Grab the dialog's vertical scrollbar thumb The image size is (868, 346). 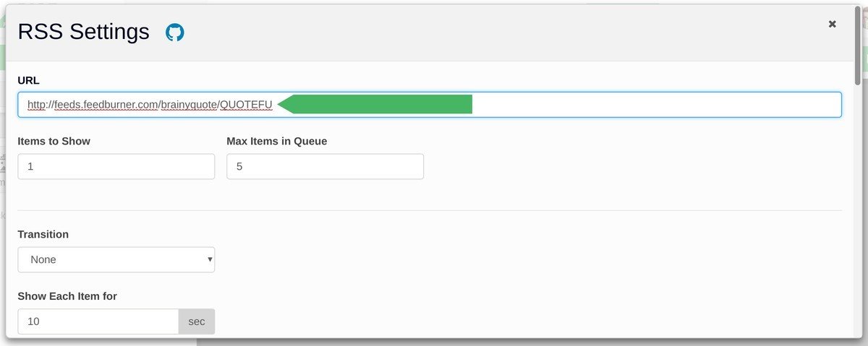pos(858,43)
